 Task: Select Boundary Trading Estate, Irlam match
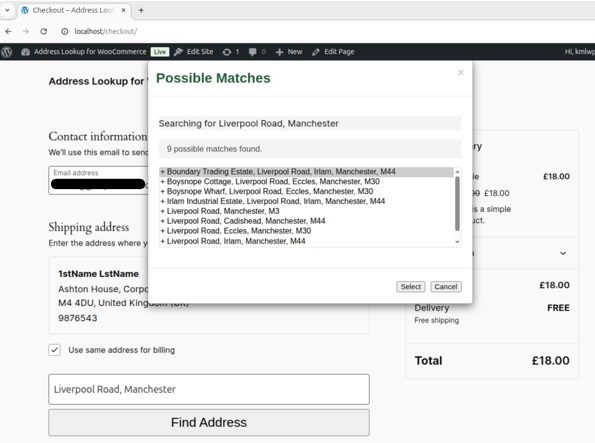click(x=307, y=172)
